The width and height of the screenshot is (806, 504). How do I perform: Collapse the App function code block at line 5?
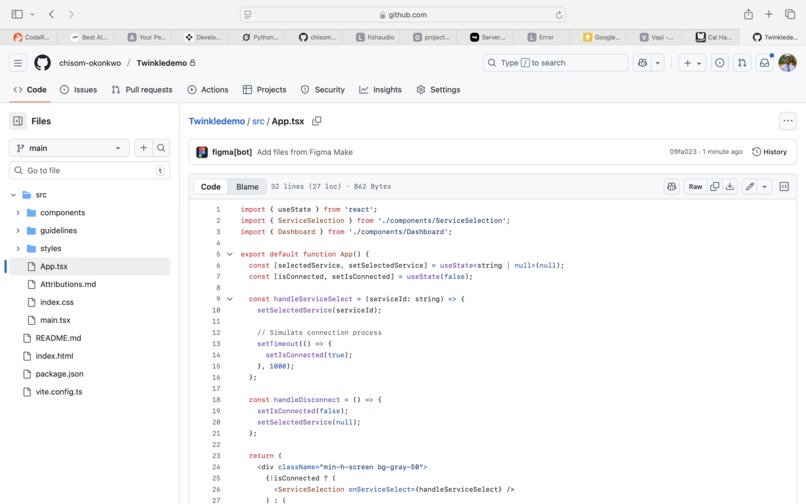pyautogui.click(x=230, y=254)
